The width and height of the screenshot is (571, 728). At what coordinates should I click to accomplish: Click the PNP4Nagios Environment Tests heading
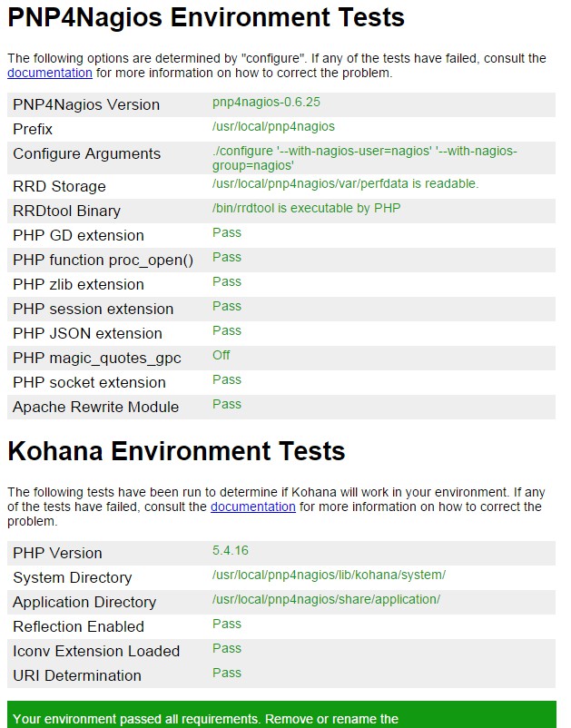(x=206, y=17)
